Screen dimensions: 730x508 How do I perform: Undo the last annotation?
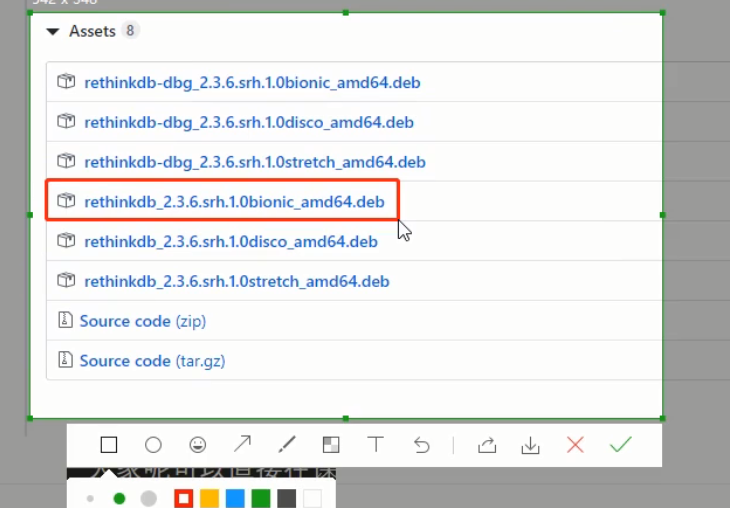(422, 445)
